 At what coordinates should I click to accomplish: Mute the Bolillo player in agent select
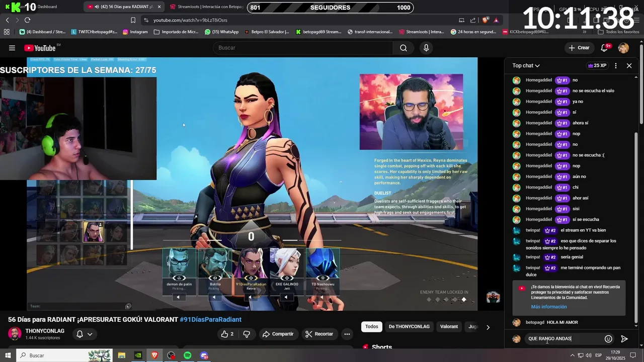pyautogui.click(x=214, y=297)
